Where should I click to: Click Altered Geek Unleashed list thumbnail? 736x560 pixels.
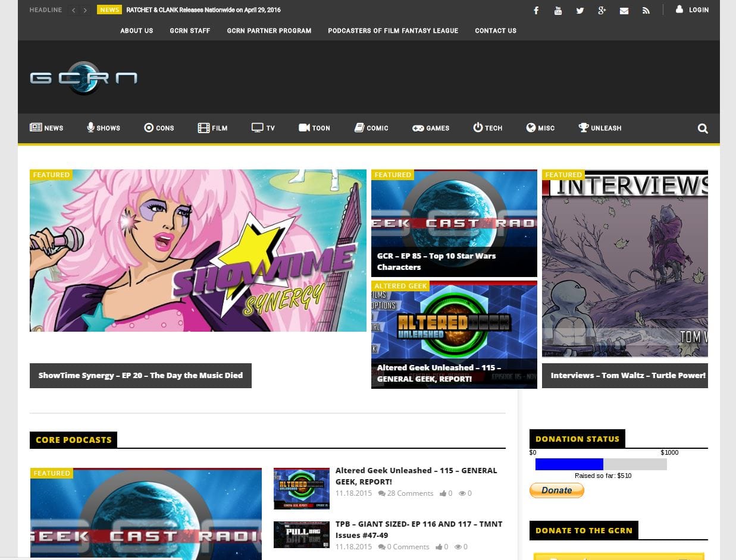tap(302, 489)
